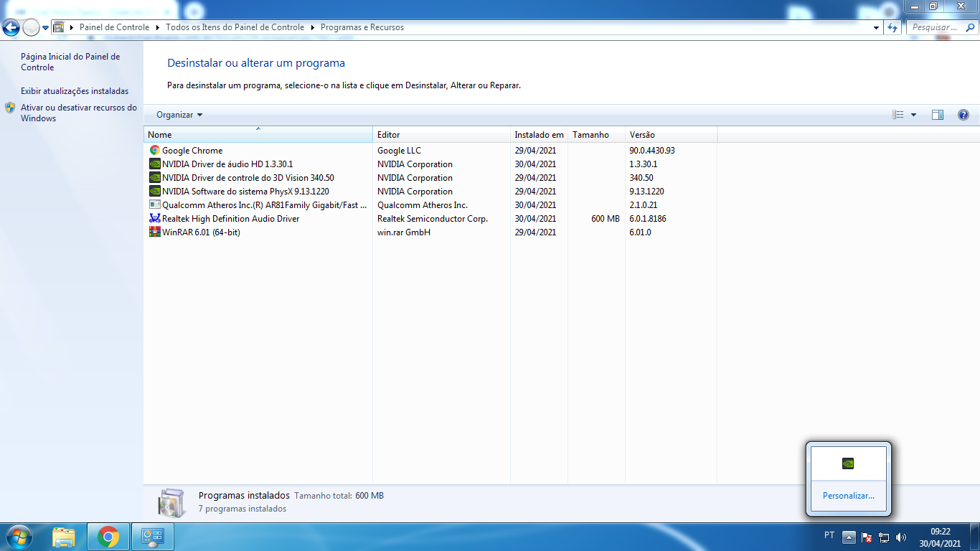Click the NVIDIA PhysX software icon

coord(154,192)
